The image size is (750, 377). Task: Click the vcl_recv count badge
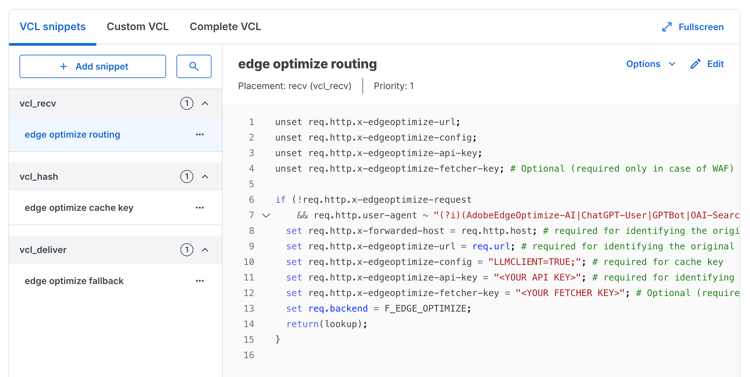coord(187,103)
